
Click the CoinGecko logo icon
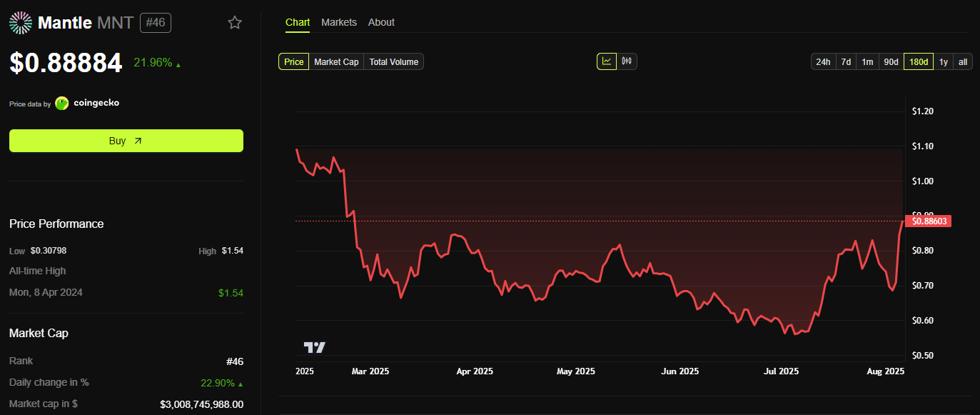point(62,103)
